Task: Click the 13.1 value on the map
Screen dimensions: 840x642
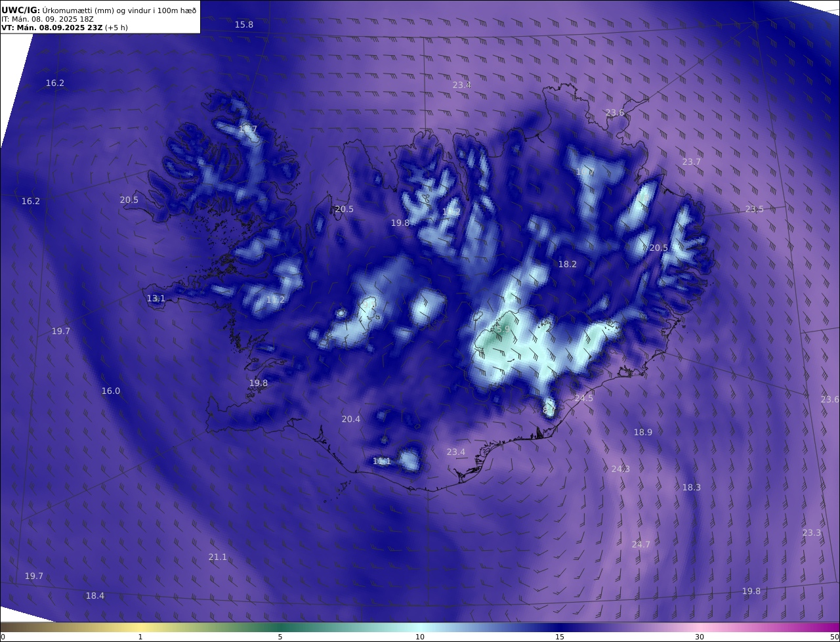Action: [x=156, y=298]
